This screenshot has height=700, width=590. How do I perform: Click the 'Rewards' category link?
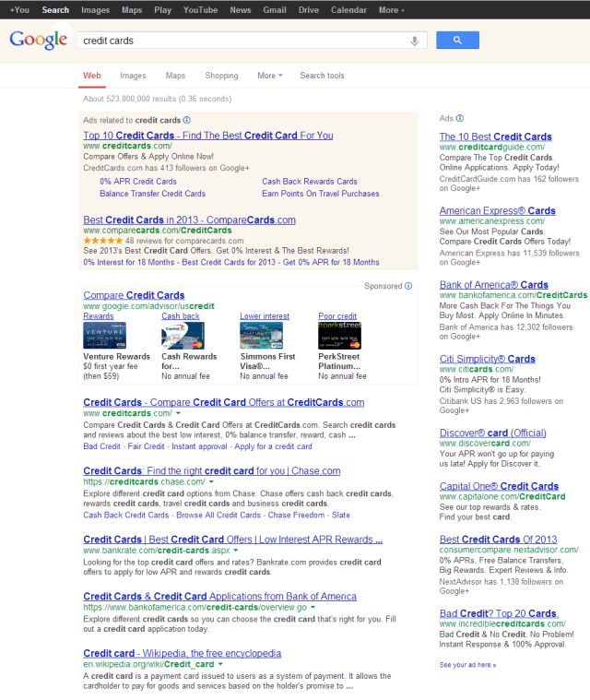(x=99, y=316)
